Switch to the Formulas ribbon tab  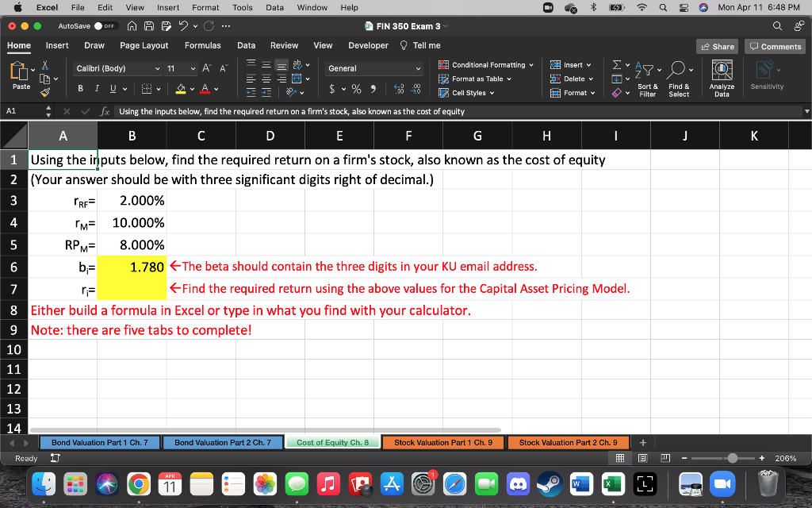(203, 45)
